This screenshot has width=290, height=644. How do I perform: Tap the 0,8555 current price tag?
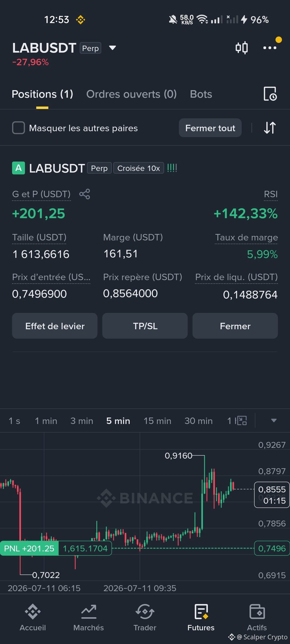tap(272, 495)
